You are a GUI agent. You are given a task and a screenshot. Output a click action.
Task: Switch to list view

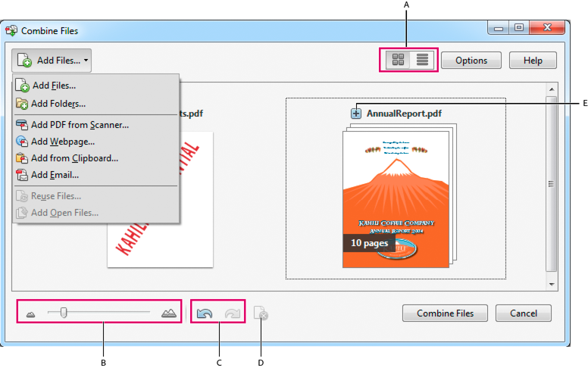tap(422, 60)
